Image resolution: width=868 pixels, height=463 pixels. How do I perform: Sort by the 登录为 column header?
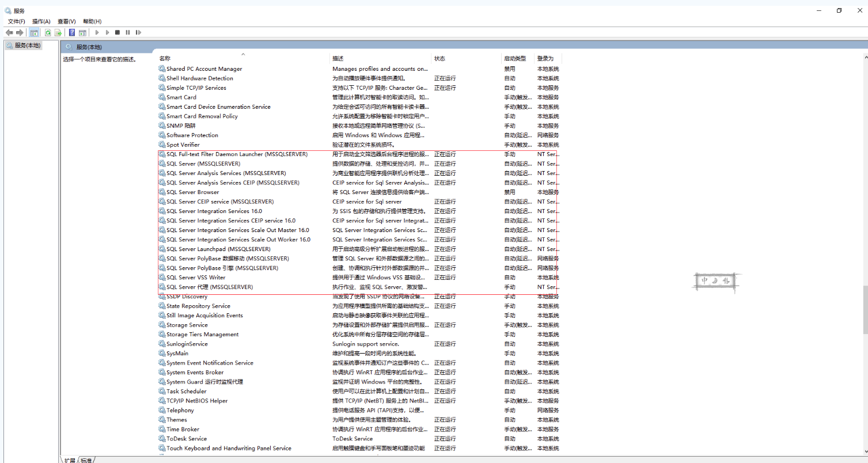(x=545, y=59)
